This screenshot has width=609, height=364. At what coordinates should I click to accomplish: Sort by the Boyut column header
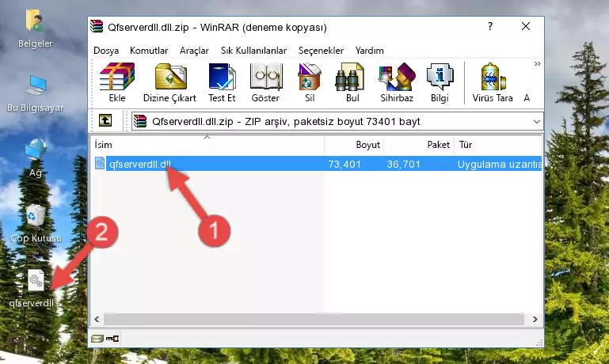point(354,144)
